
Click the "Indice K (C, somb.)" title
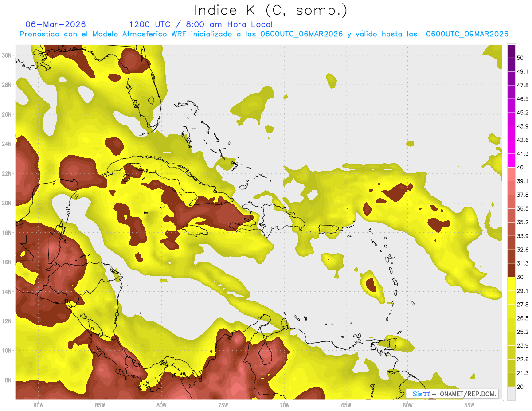(270, 11)
